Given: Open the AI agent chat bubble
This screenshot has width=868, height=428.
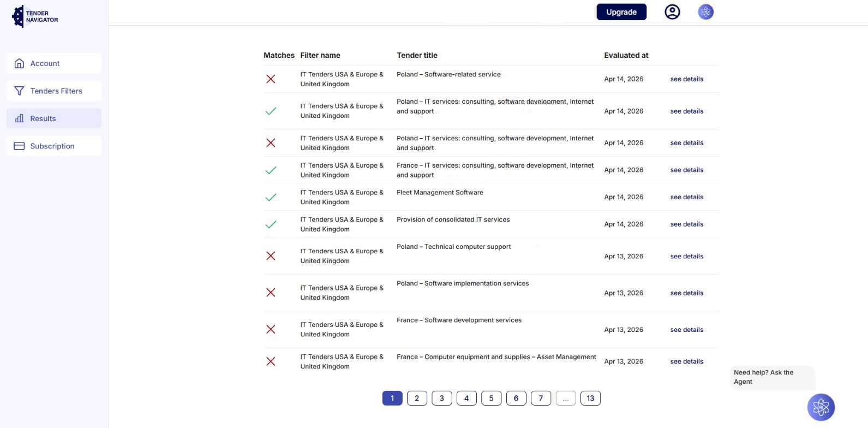Looking at the screenshot, I should coord(821,407).
